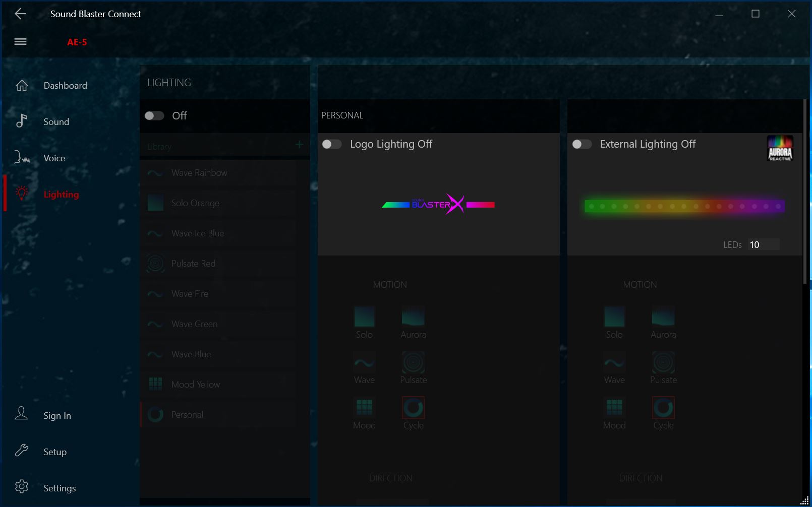Choose the Mood Yellow preset
Screen dimensions: 812x507
point(219,385)
